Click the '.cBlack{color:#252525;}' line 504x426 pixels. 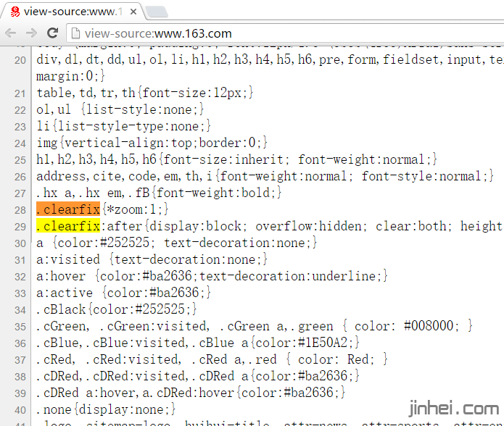(116, 310)
